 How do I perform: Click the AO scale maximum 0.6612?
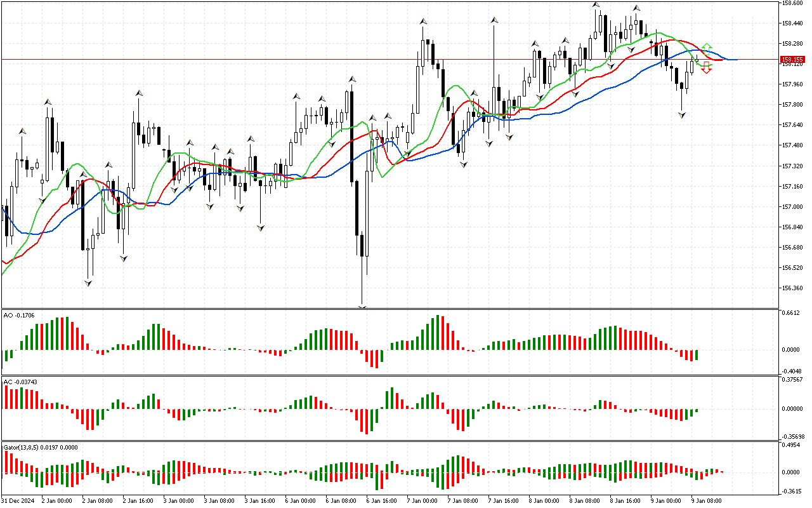tap(790, 313)
